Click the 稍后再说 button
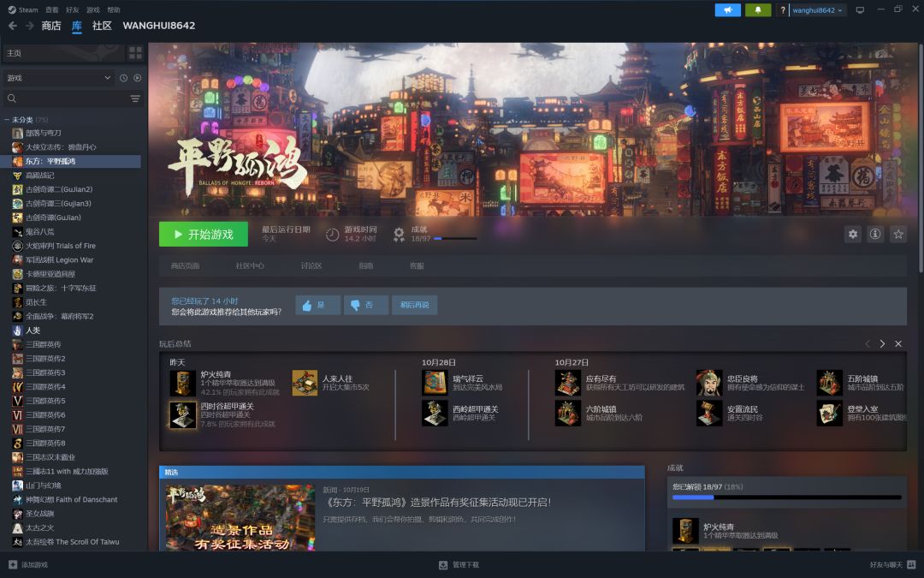 tap(414, 305)
